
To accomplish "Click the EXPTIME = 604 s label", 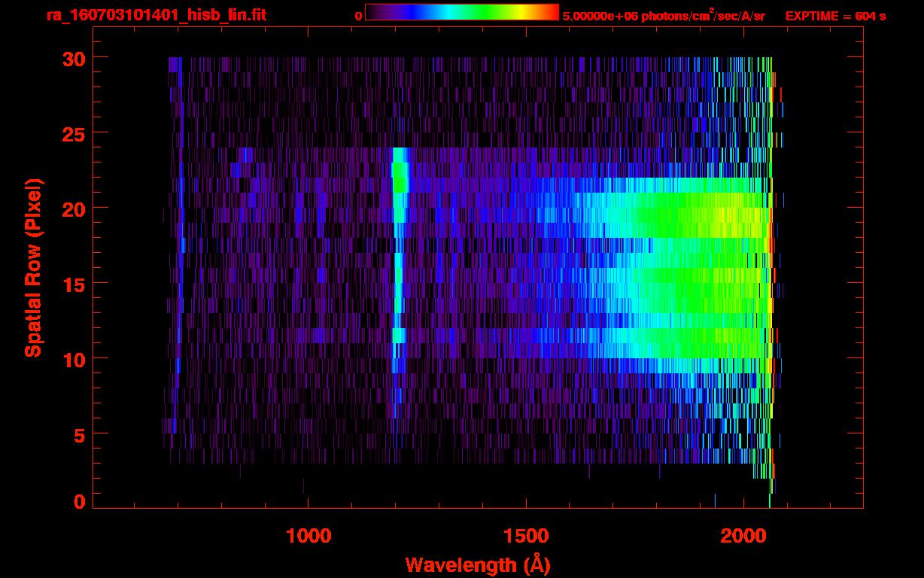I will point(835,16).
